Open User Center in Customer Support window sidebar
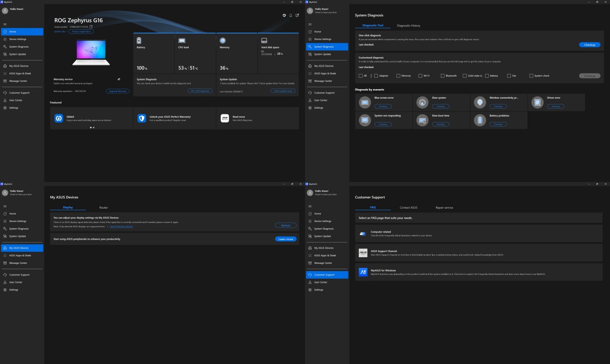 327,282
